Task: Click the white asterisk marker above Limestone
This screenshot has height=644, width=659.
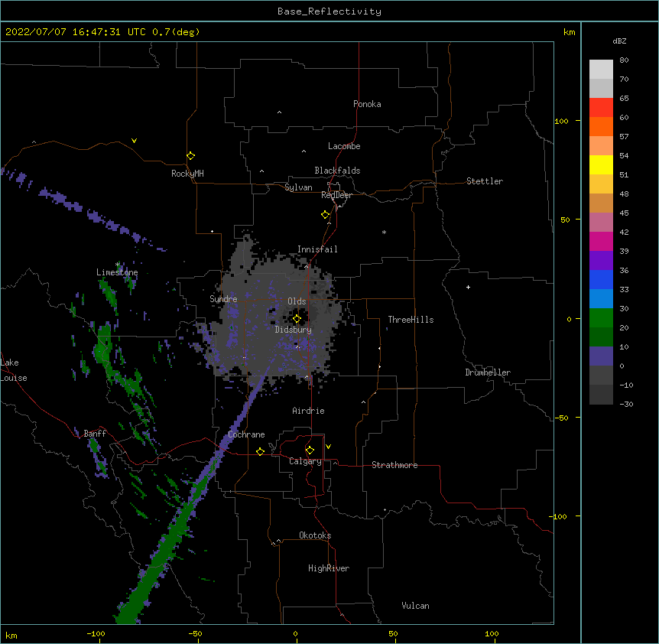Action: tap(117, 265)
